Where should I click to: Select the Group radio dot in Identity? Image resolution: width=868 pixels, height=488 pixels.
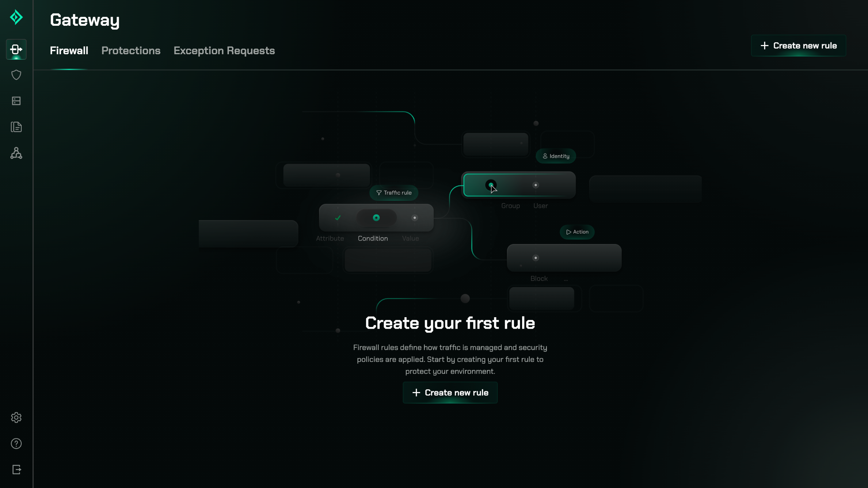491,185
